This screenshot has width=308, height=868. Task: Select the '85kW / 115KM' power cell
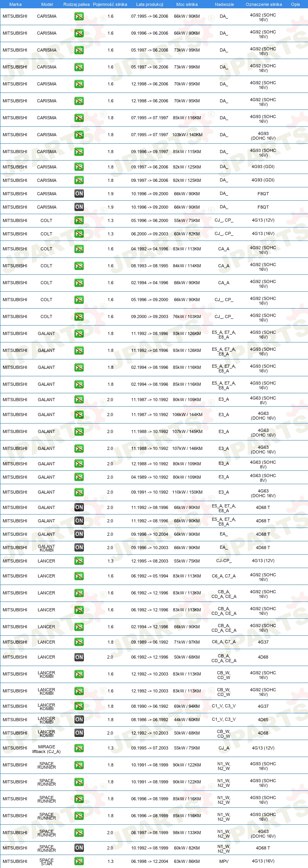[x=187, y=152]
